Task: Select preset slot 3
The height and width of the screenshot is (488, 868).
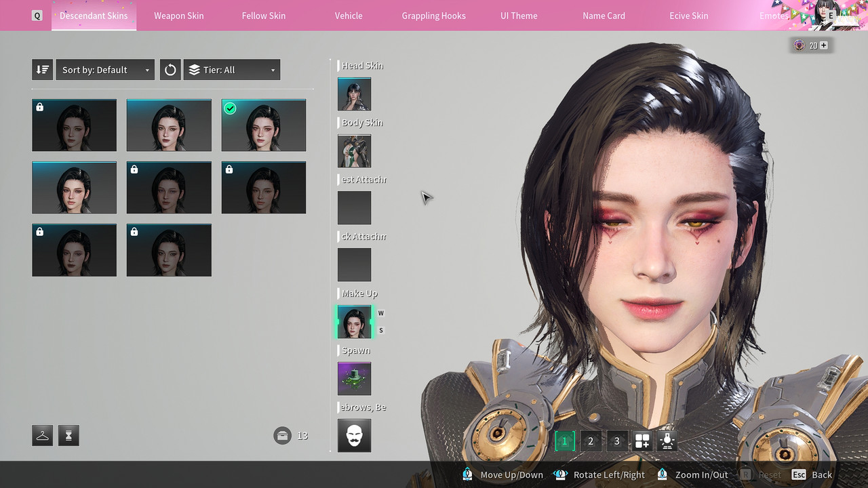Action: pyautogui.click(x=616, y=441)
